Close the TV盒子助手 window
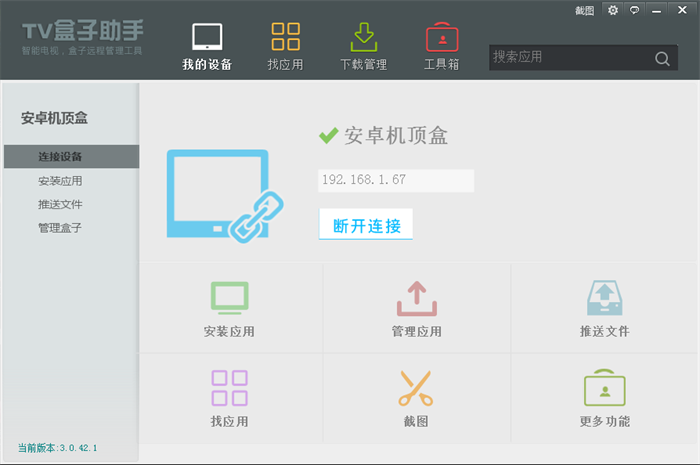This screenshot has height=465, width=700. 682,10
